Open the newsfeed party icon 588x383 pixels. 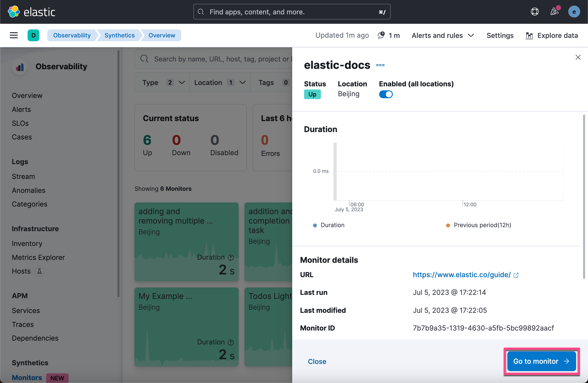point(554,12)
